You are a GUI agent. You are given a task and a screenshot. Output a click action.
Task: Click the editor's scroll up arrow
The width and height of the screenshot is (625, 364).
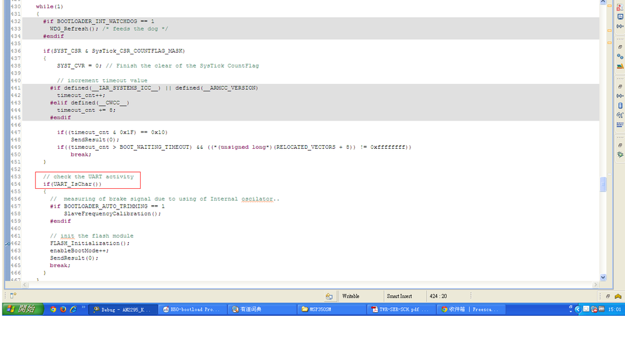603,2
